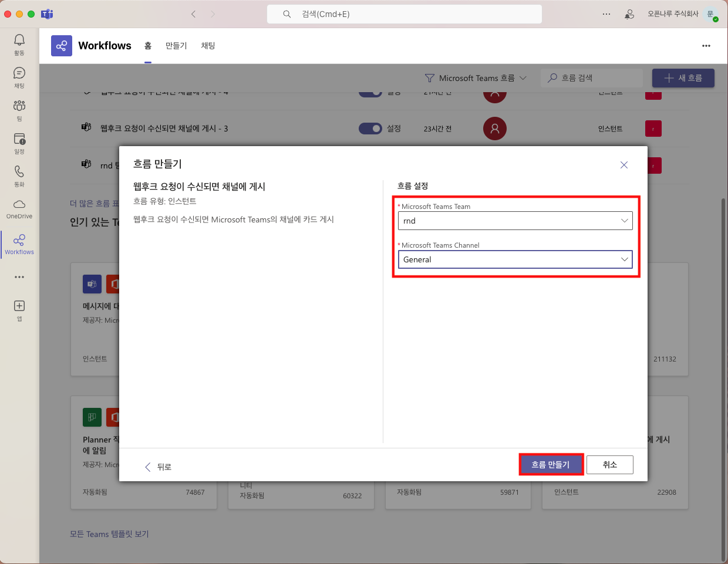The width and height of the screenshot is (728, 564).
Task: Open the Microsoft Teams 흐름 filter dropdown
Action: click(476, 78)
